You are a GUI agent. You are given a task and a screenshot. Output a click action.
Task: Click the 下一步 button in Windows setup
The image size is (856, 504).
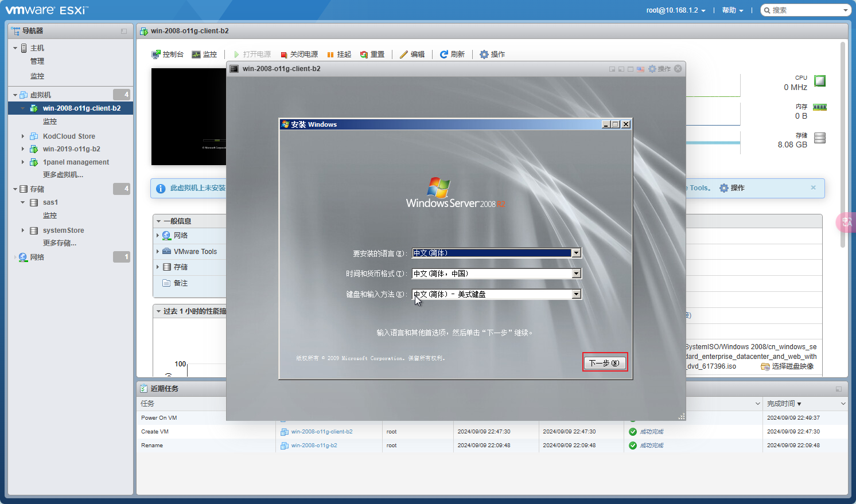[x=605, y=363]
